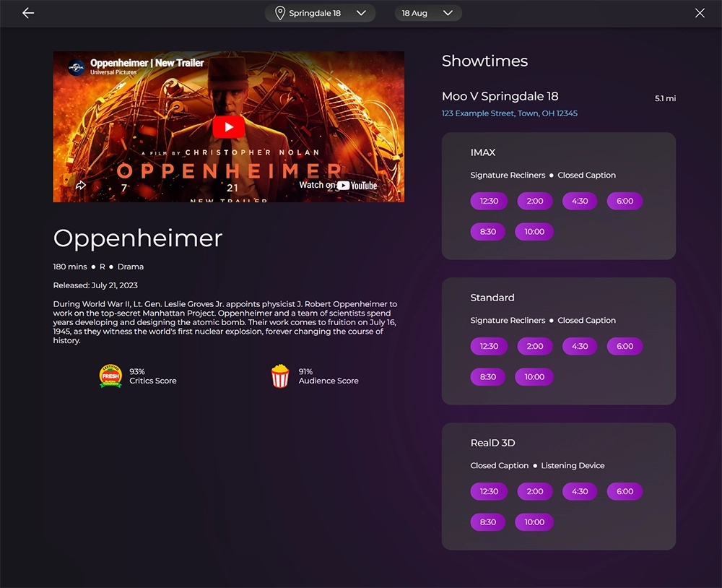
Task: Open the 18 Aug date dropdown
Action: pos(428,13)
